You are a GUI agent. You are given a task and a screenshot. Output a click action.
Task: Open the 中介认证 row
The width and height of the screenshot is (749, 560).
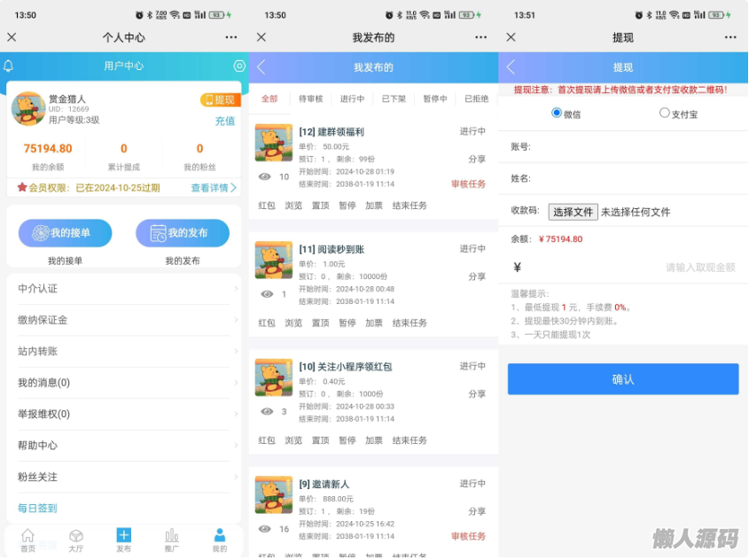124,288
